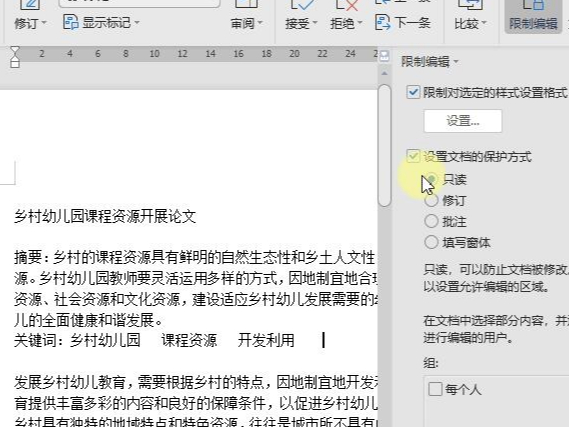Toggle the 限制编辑 restrict editing button
This screenshot has height=427, width=569.
point(533,16)
